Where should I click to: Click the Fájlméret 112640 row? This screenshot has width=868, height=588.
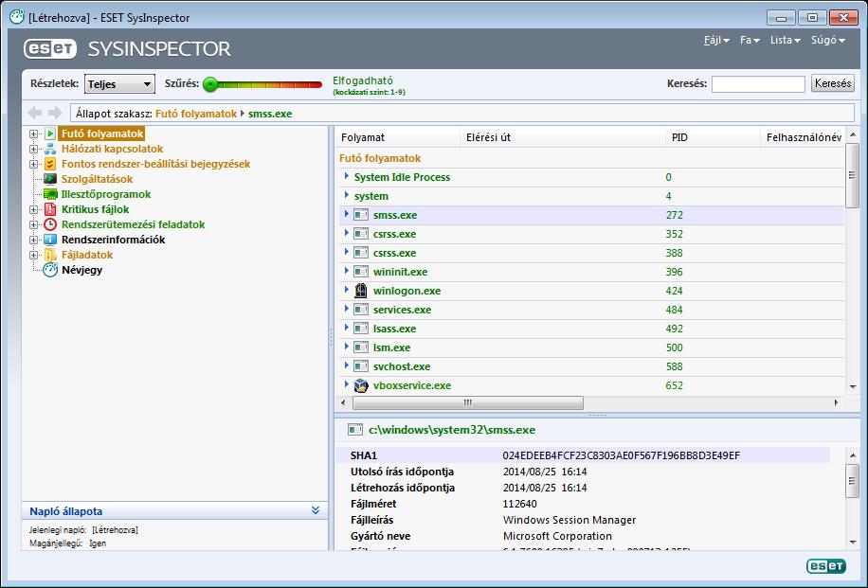pos(584,504)
